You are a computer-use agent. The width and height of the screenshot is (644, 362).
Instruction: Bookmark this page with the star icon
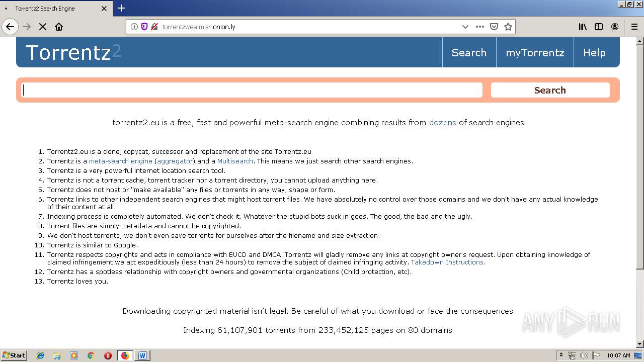[x=508, y=27]
